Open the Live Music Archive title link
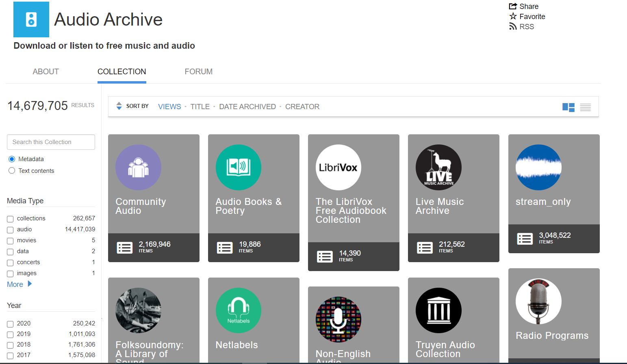Image resolution: width=627 pixels, height=364 pixels. click(440, 206)
